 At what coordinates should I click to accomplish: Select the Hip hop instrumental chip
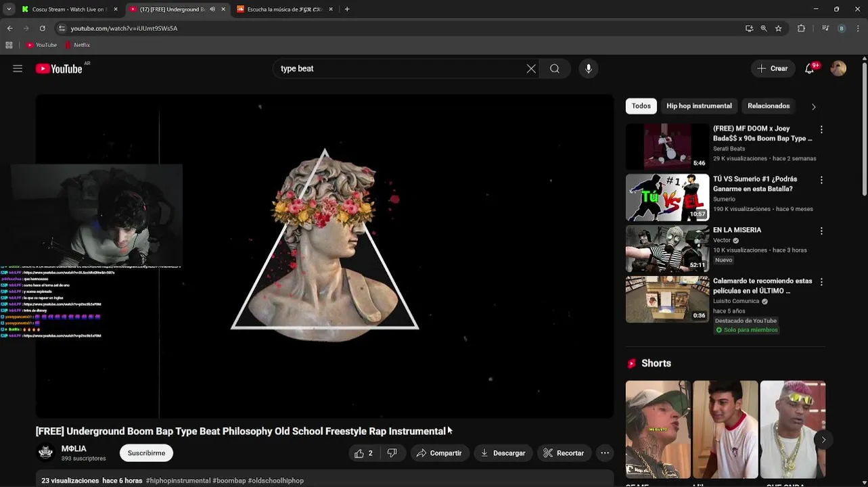pyautogui.click(x=699, y=106)
